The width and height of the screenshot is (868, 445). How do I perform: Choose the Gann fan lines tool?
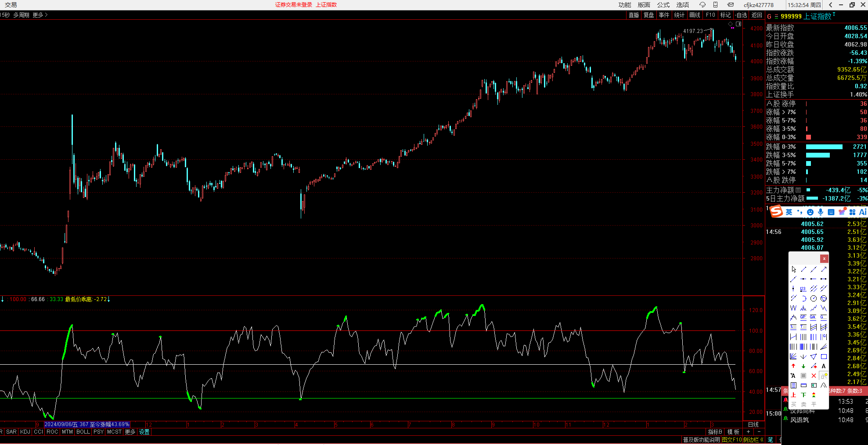click(793, 356)
